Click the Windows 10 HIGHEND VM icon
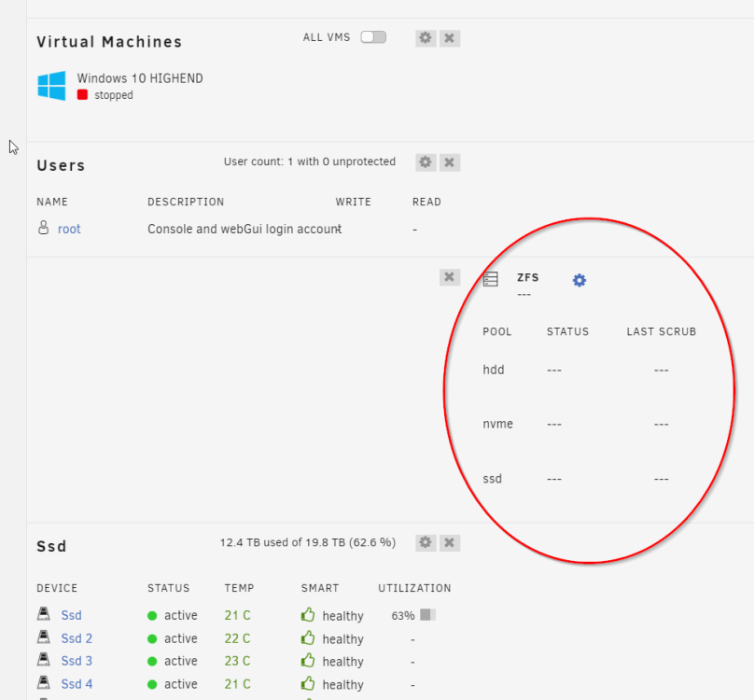754x700 pixels. pyautogui.click(x=51, y=86)
